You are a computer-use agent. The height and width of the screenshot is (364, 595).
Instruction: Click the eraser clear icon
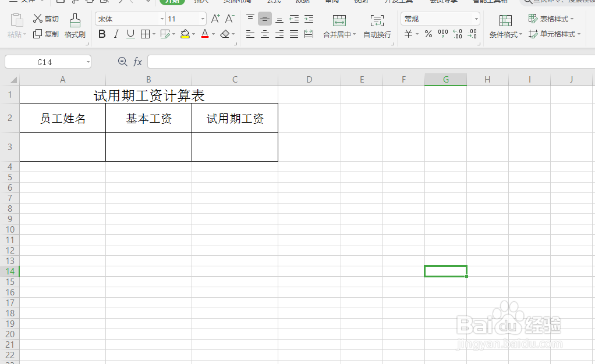coord(225,34)
